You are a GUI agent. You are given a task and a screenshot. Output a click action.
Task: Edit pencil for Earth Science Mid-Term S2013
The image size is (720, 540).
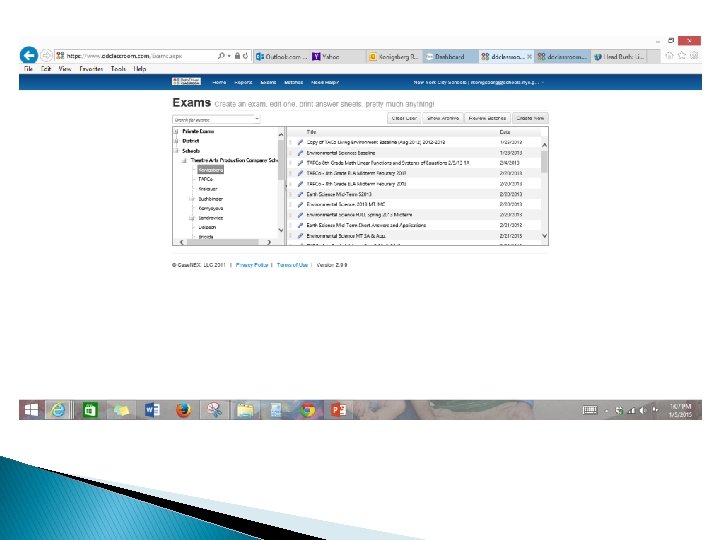pos(300,194)
